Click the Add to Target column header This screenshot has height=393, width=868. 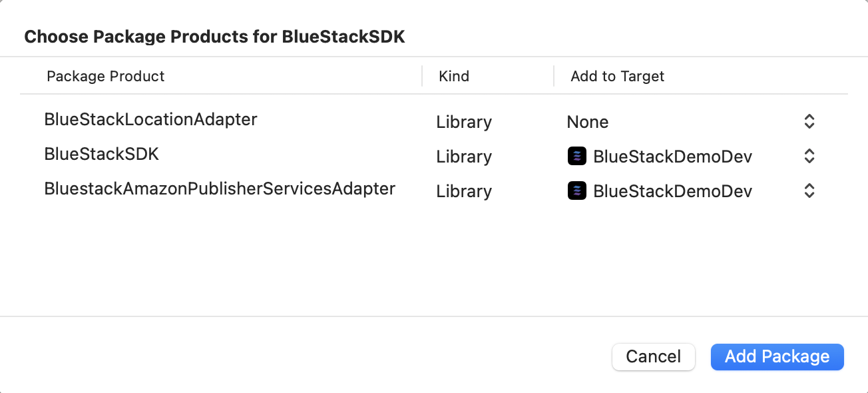[x=617, y=76]
